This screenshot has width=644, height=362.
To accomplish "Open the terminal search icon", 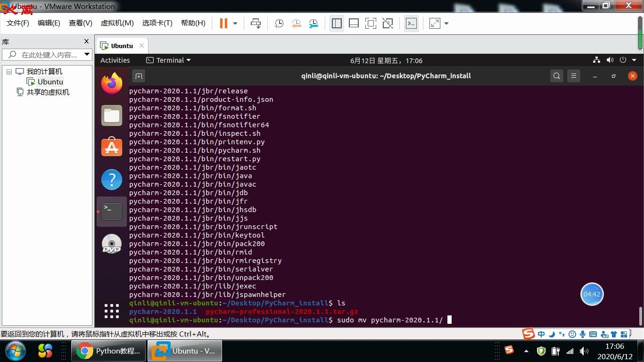I will [556, 75].
